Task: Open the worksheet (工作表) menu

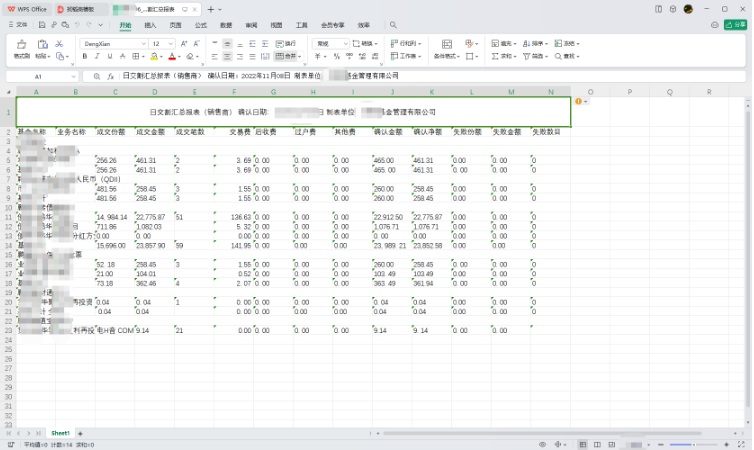Action: (406, 56)
